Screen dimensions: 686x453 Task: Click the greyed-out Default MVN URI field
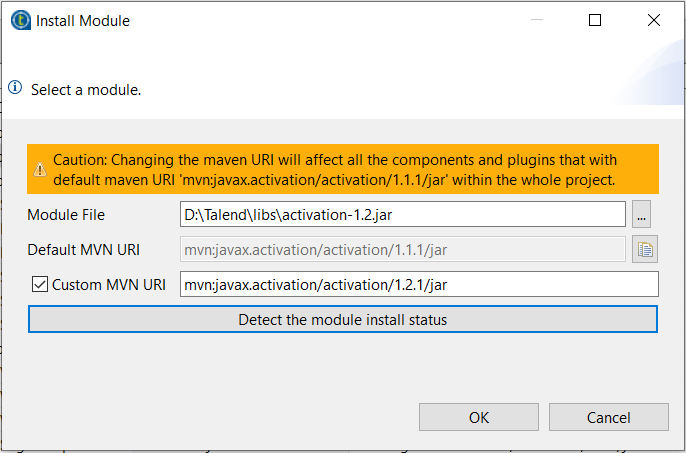tap(402, 250)
